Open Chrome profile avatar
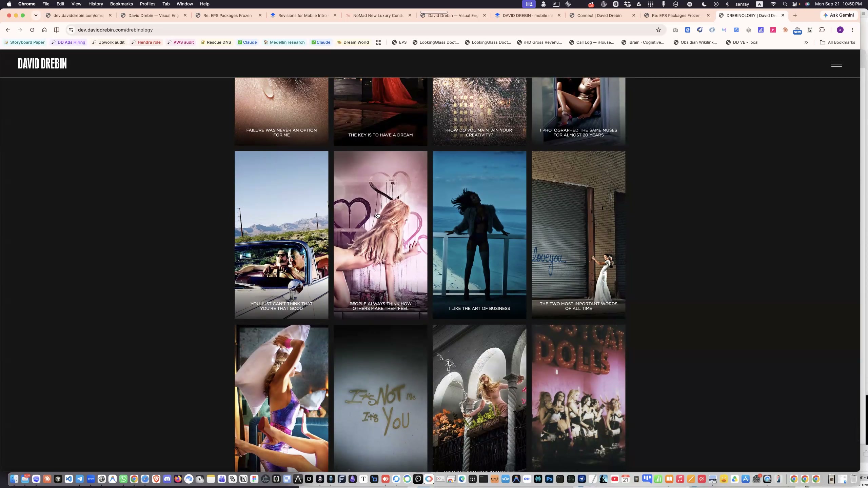The width and height of the screenshot is (868, 488). click(x=840, y=30)
